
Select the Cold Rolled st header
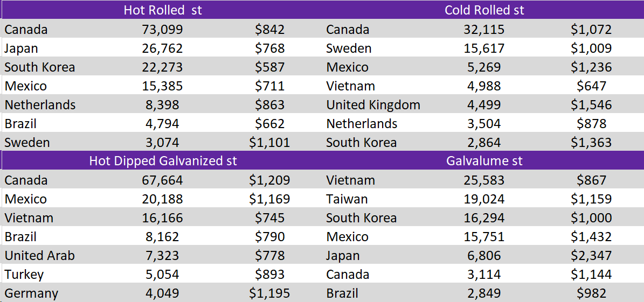pyautogui.click(x=484, y=10)
